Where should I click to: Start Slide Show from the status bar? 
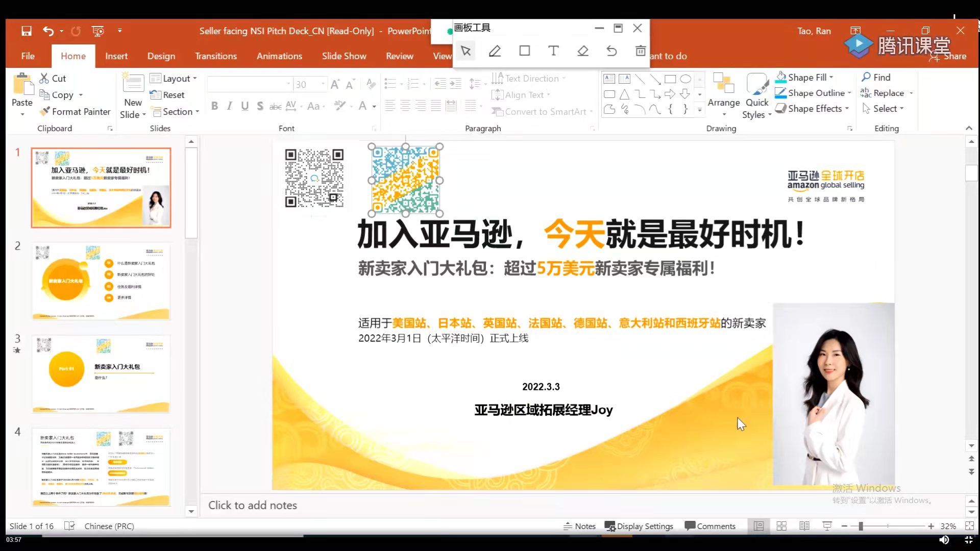[826, 526]
